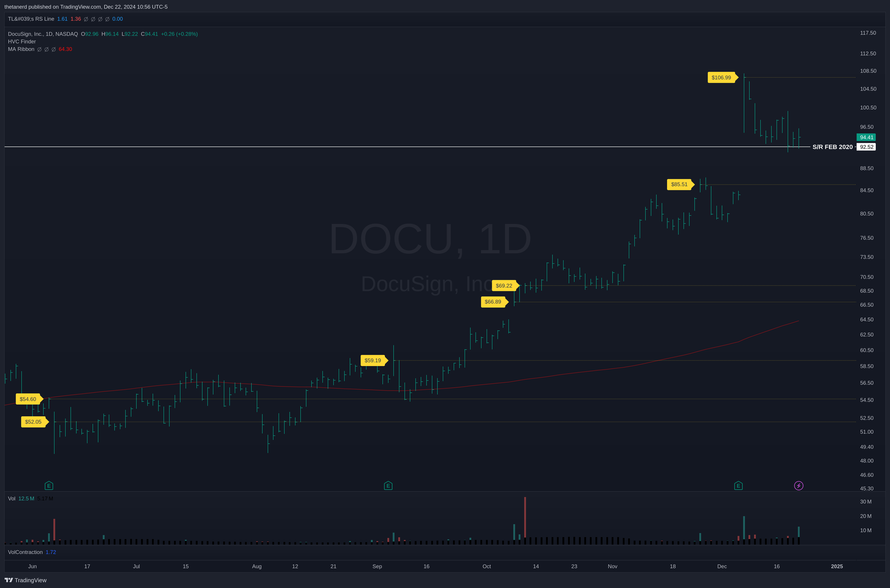This screenshot has height=588, width=890.
Task: Click the closing price C94.41 text
Action: (x=150, y=34)
